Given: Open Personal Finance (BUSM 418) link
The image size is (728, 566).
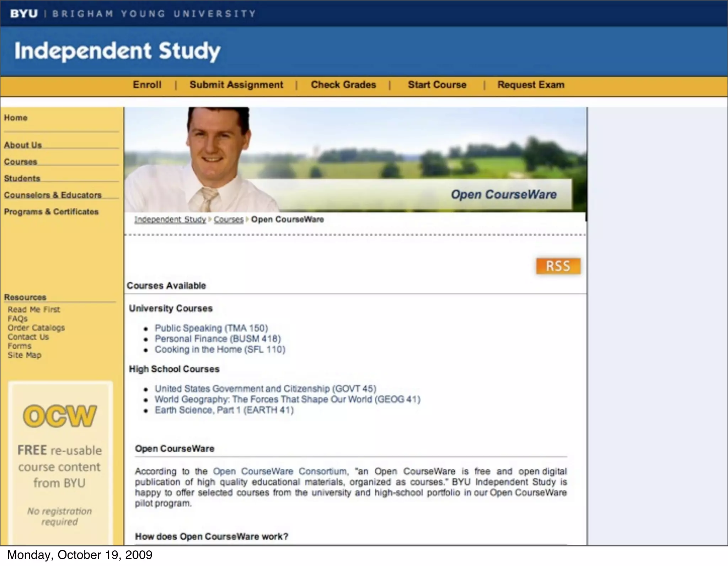Looking at the screenshot, I should [x=218, y=339].
